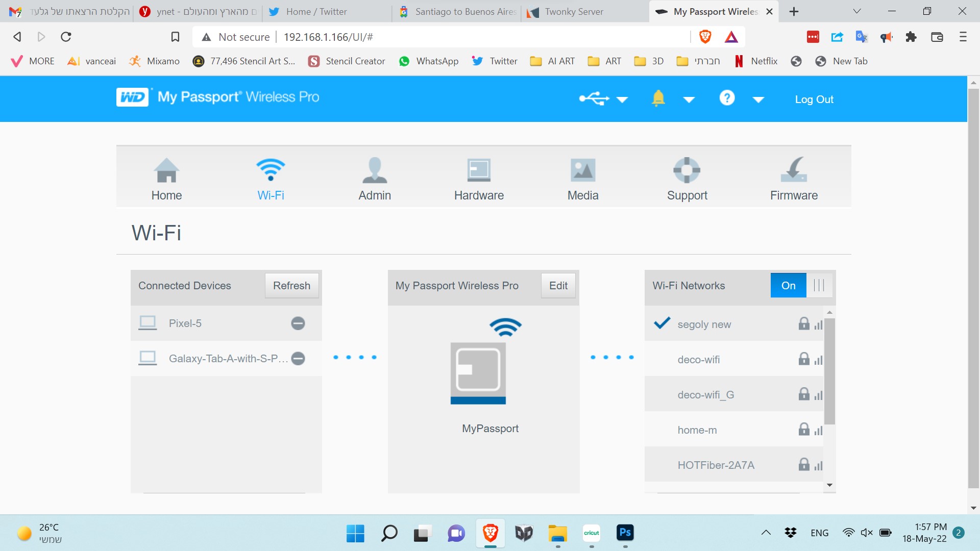Image resolution: width=980 pixels, height=551 pixels.
Task: Open ENG language input indicator
Action: point(819,533)
